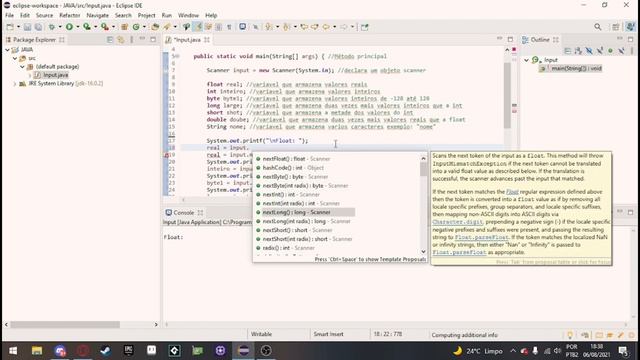
Task: Click the New Java Package icon
Action: (124, 27)
